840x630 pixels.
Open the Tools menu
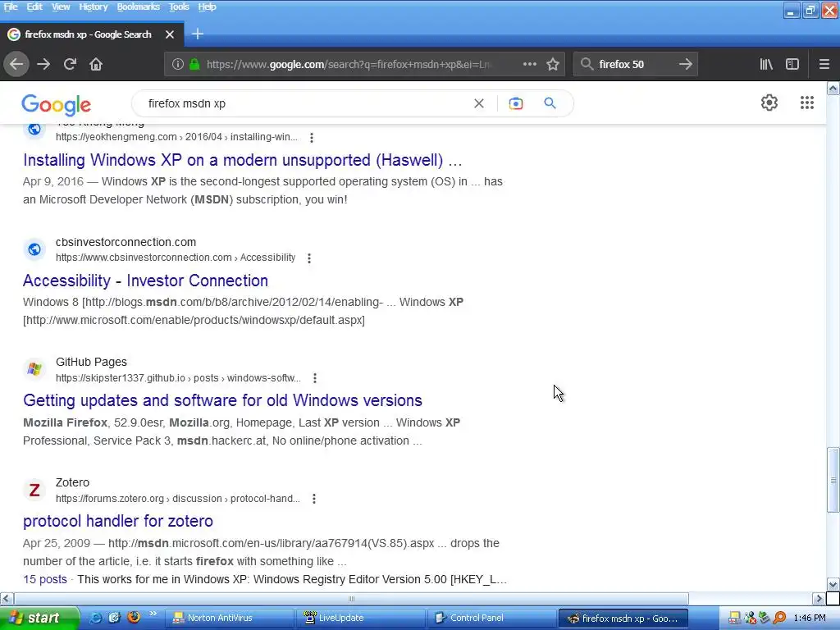(x=179, y=7)
